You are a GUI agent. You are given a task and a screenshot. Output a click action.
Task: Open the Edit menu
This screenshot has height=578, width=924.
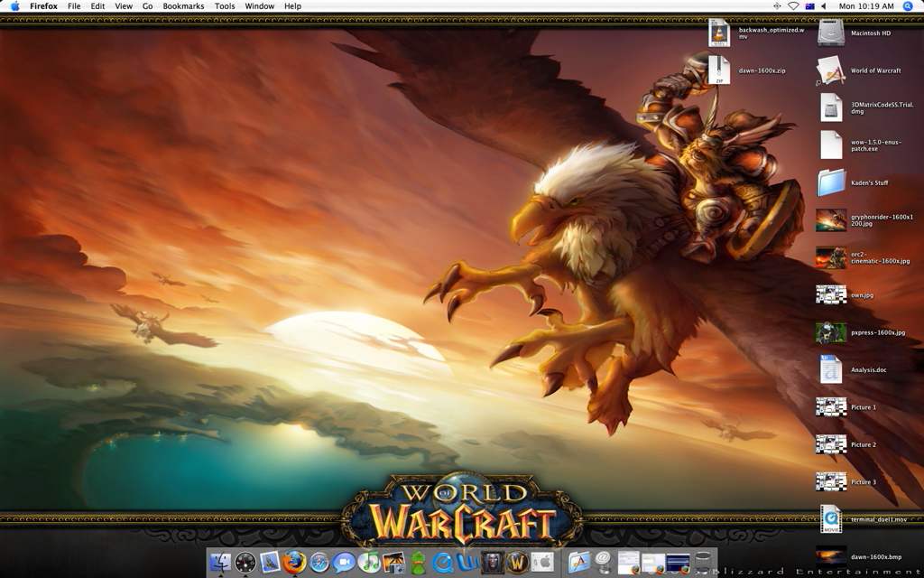[x=97, y=6]
